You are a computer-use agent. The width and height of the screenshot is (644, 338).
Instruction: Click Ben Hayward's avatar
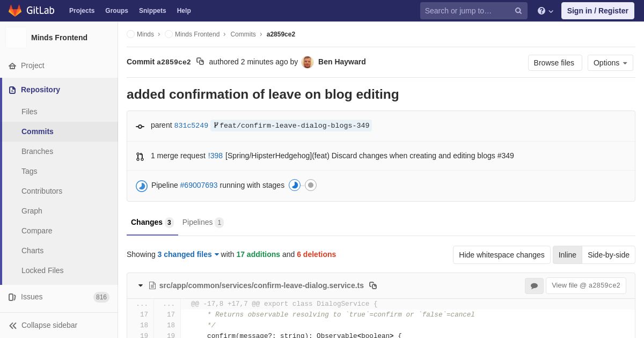click(308, 62)
